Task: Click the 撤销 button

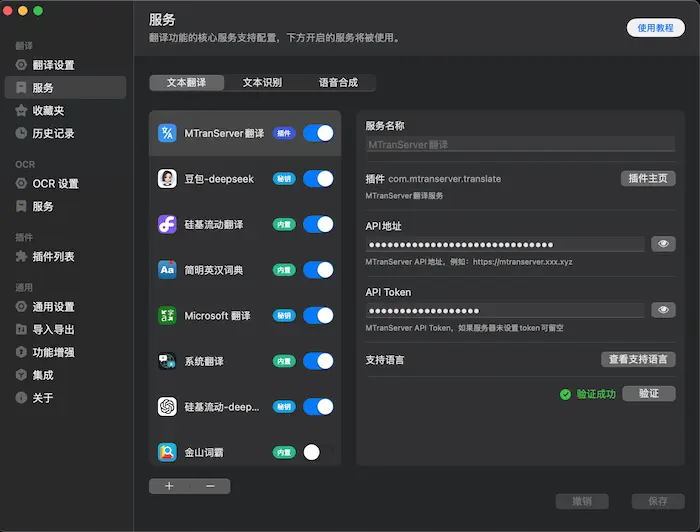Action: (x=582, y=501)
